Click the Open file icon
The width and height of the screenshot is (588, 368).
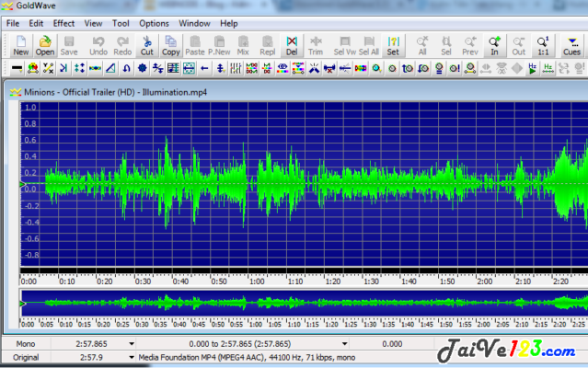(45, 46)
